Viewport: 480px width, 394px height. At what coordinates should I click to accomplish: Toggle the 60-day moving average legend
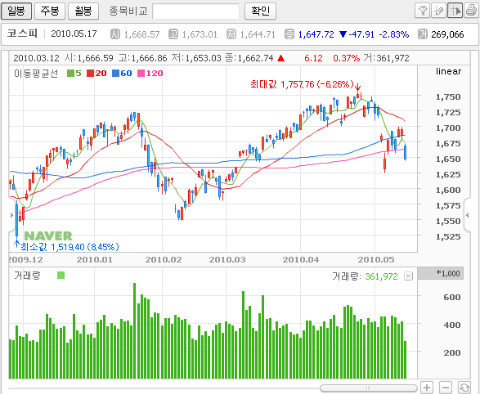click(x=122, y=73)
